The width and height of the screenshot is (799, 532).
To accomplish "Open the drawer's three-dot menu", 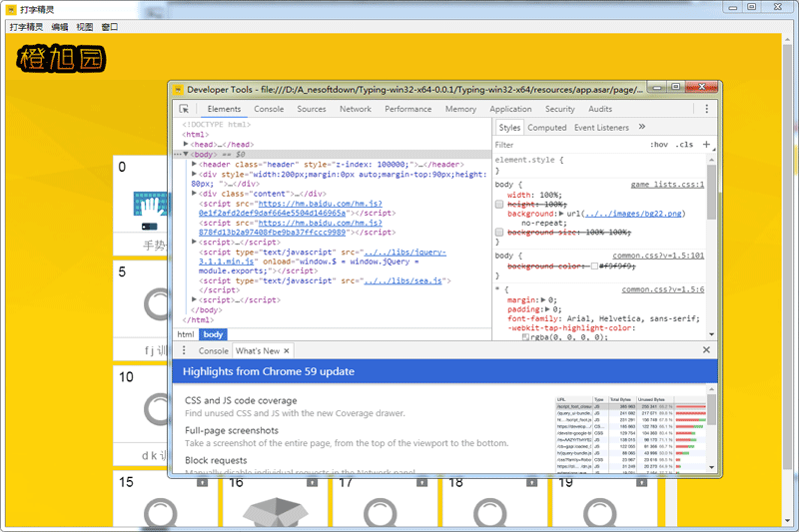I will pyautogui.click(x=184, y=350).
